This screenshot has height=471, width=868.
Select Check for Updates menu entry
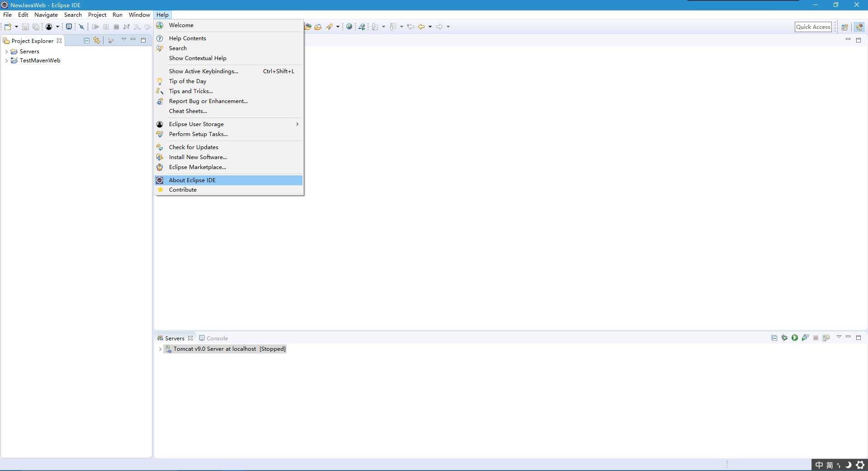[229, 147]
